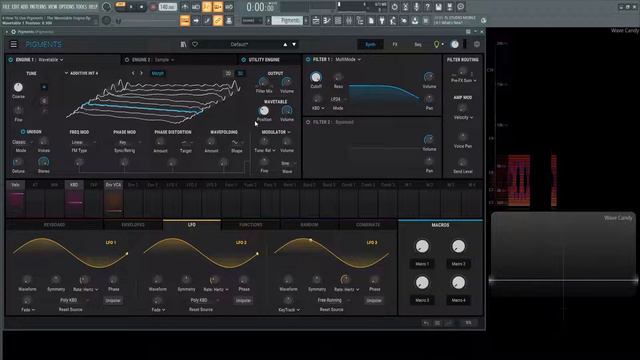
Task: Open Engine 1 Wavetable type dropdown
Action: (51, 60)
